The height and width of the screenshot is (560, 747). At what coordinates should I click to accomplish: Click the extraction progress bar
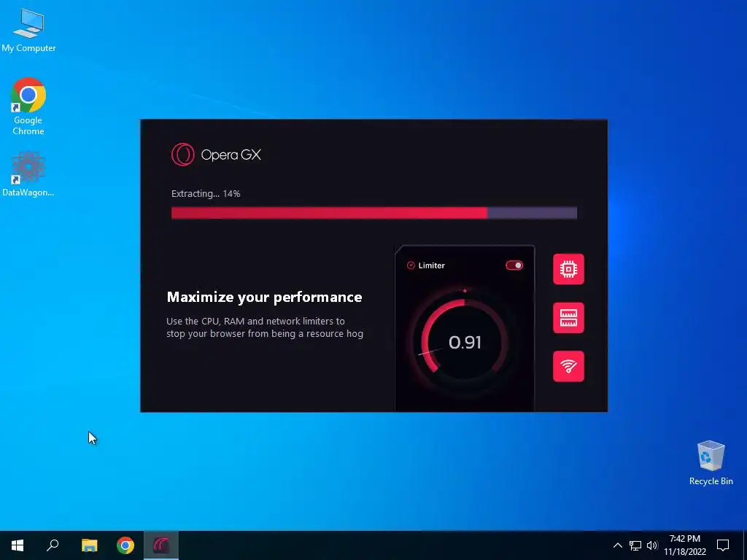pyautogui.click(x=374, y=212)
